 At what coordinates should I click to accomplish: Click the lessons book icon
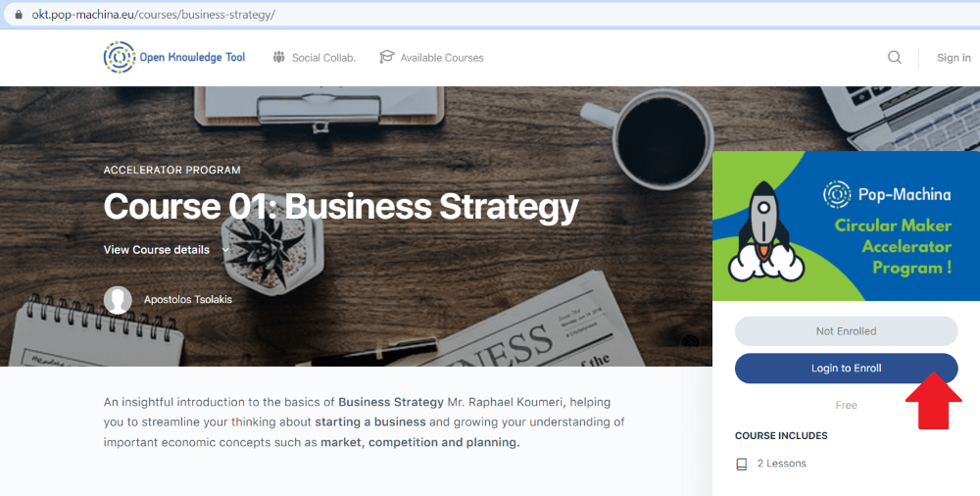(741, 464)
